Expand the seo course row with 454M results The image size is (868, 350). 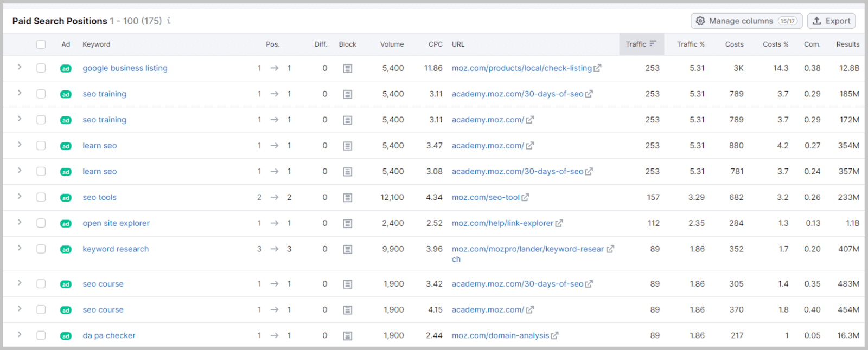point(20,309)
